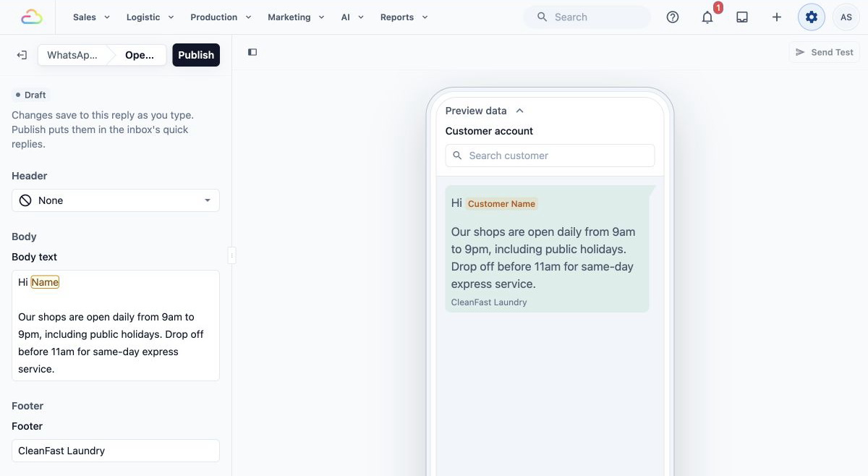Click the Customer account label
868x476 pixels.
pyautogui.click(x=489, y=131)
